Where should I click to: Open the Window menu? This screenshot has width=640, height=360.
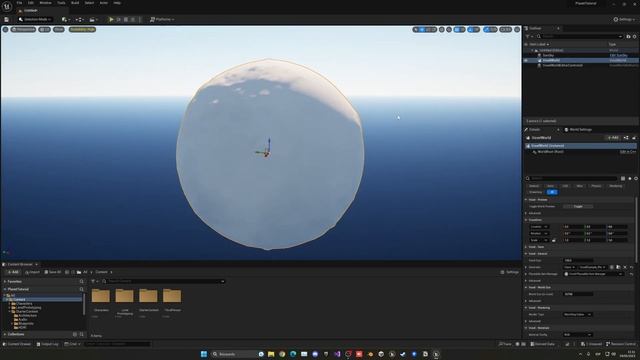tap(45, 3)
